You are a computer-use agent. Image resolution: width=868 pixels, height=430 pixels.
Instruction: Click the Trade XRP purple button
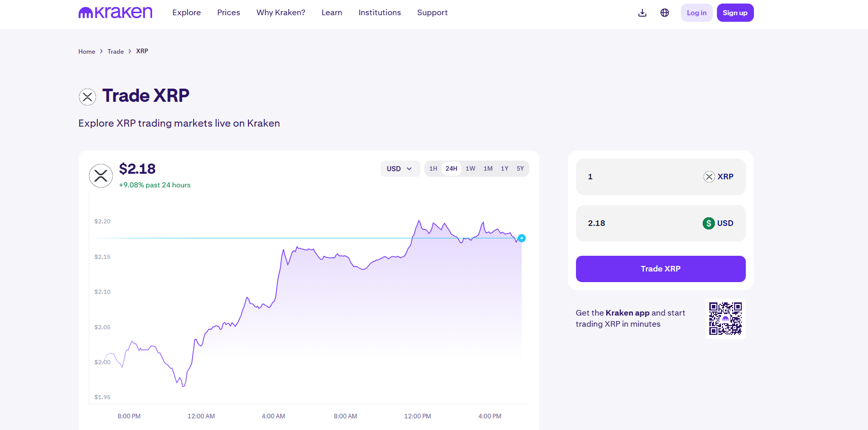[661, 269]
